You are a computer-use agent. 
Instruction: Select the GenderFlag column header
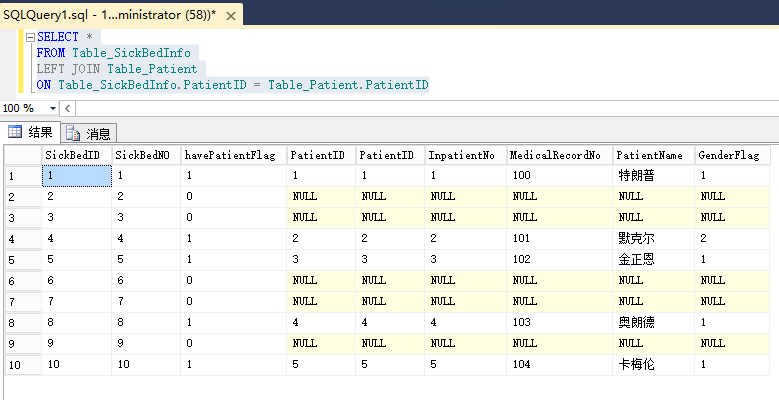[732, 155]
